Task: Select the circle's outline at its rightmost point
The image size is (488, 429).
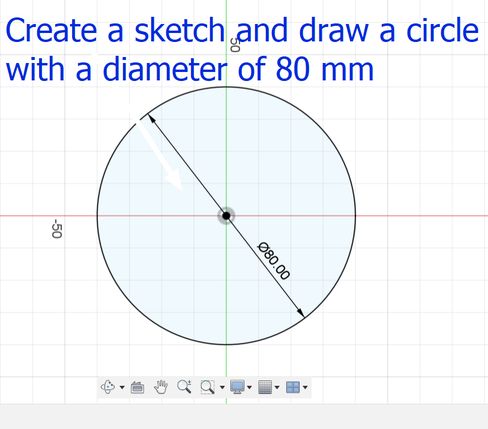Action: [356, 216]
